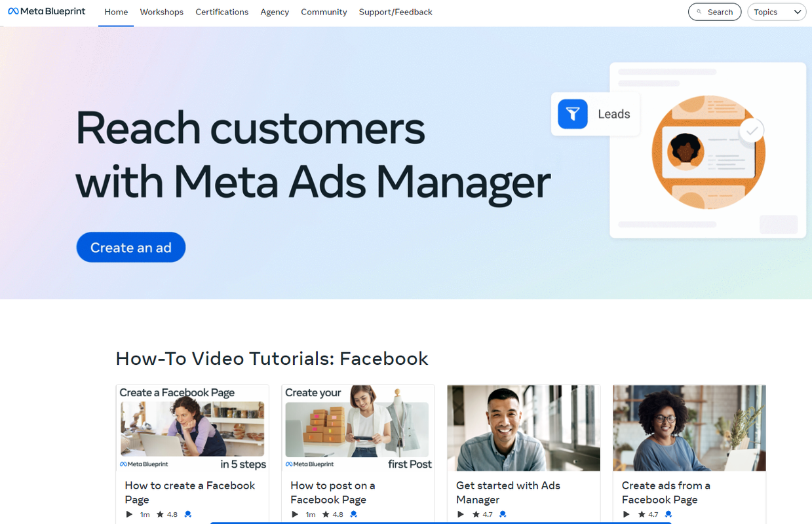Expand the Topics dropdown
This screenshot has width=812, height=524.
777,12
